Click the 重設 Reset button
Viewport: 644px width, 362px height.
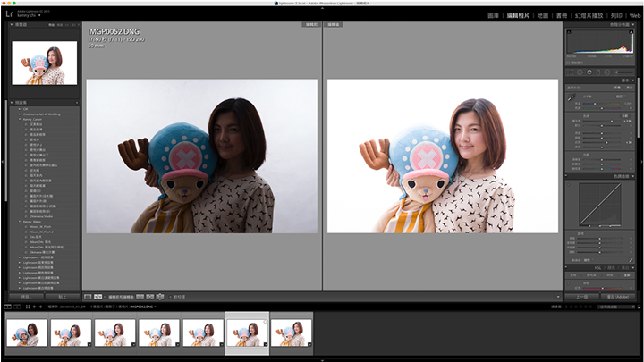tap(618, 297)
